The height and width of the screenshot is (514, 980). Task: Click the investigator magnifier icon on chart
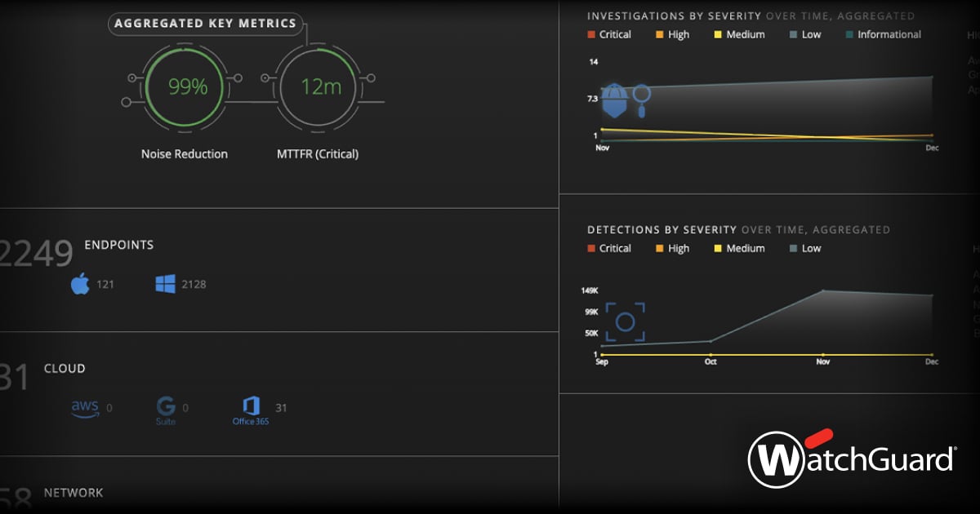642,100
